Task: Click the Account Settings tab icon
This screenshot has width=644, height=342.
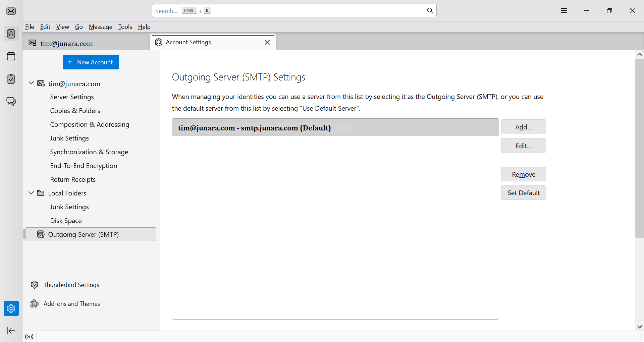Action: [x=159, y=42]
